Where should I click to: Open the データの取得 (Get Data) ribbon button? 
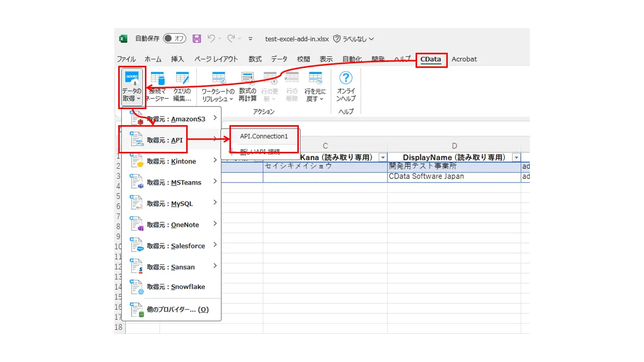click(x=132, y=87)
